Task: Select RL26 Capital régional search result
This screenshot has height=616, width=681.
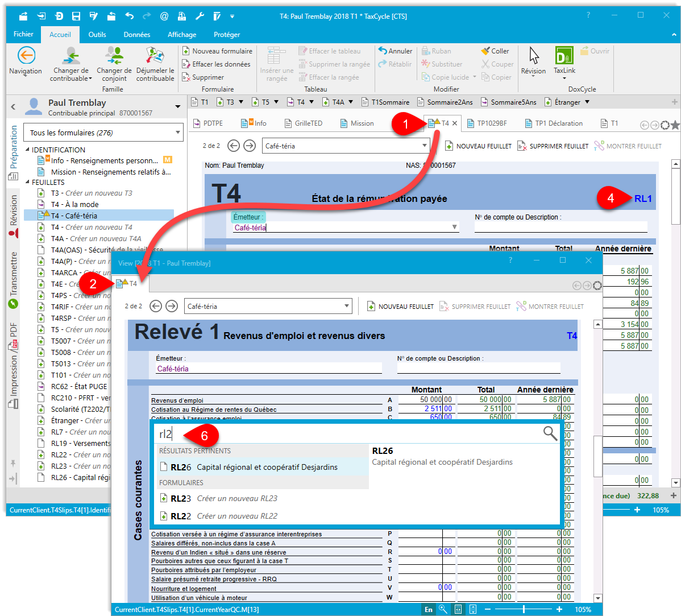Action: pyautogui.click(x=262, y=467)
